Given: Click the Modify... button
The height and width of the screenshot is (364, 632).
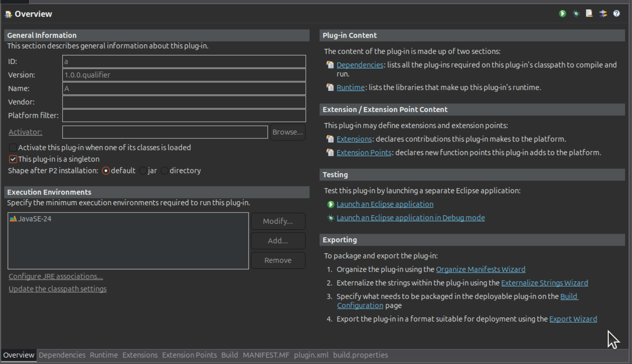Looking at the screenshot, I should point(278,221).
